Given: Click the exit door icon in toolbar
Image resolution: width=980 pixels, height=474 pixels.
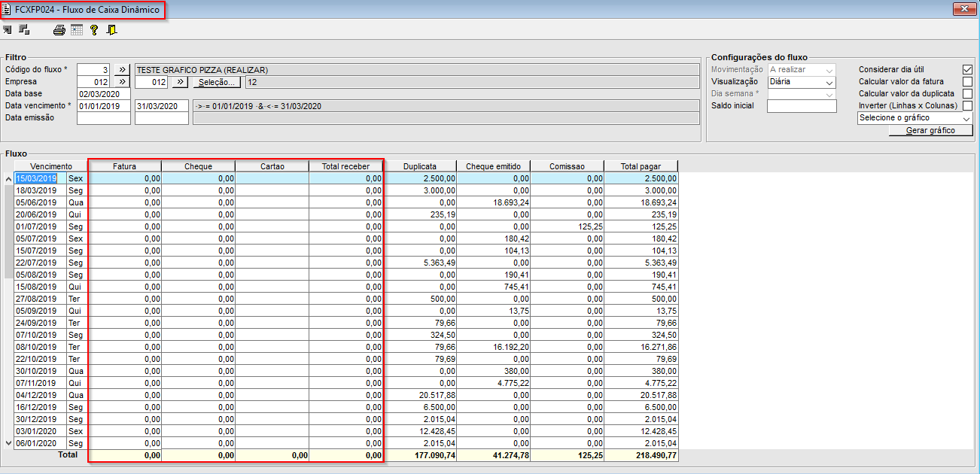Looking at the screenshot, I should (x=111, y=31).
